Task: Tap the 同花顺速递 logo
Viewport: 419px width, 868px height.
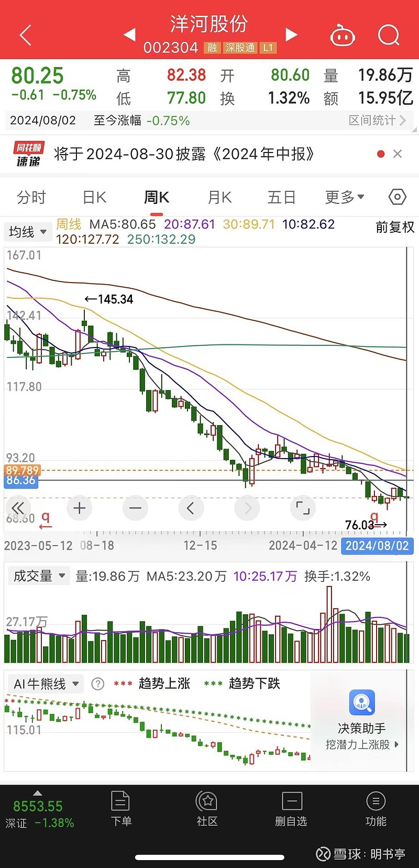Action: click(x=28, y=154)
